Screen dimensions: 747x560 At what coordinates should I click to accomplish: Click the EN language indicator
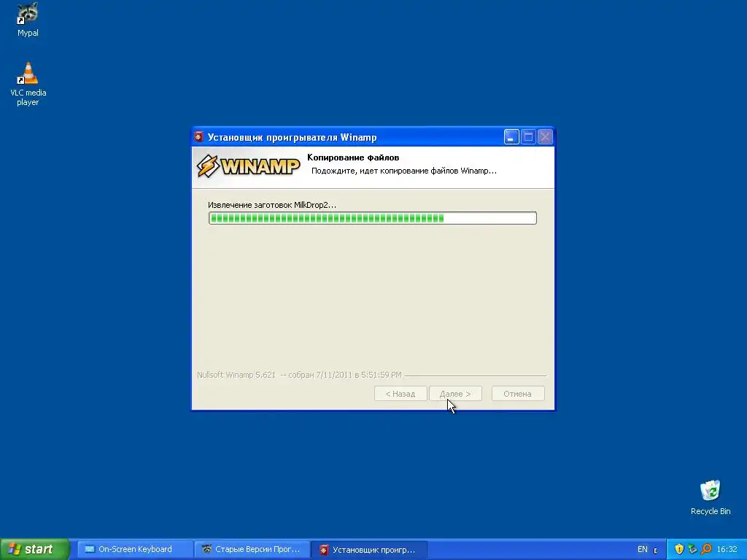pos(642,549)
